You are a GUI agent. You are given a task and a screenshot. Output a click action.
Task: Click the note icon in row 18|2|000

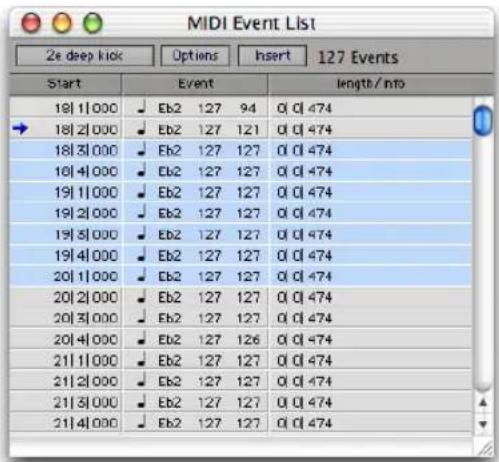point(142,128)
